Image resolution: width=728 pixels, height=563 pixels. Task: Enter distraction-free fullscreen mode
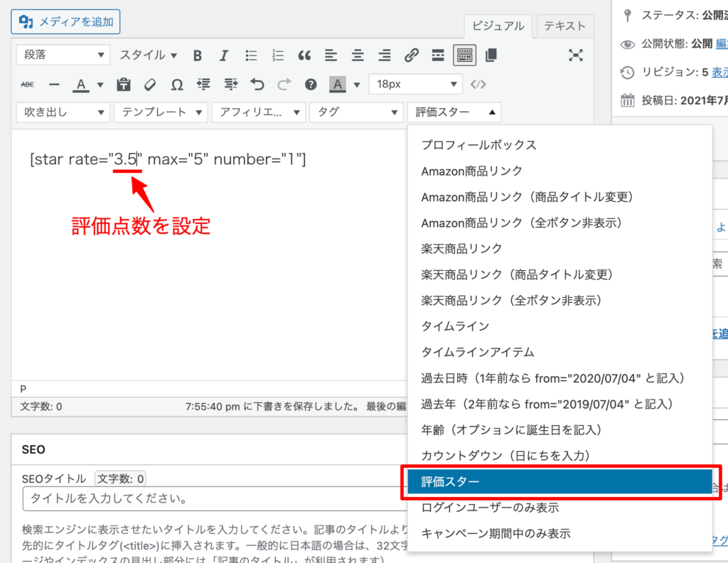pyautogui.click(x=576, y=55)
